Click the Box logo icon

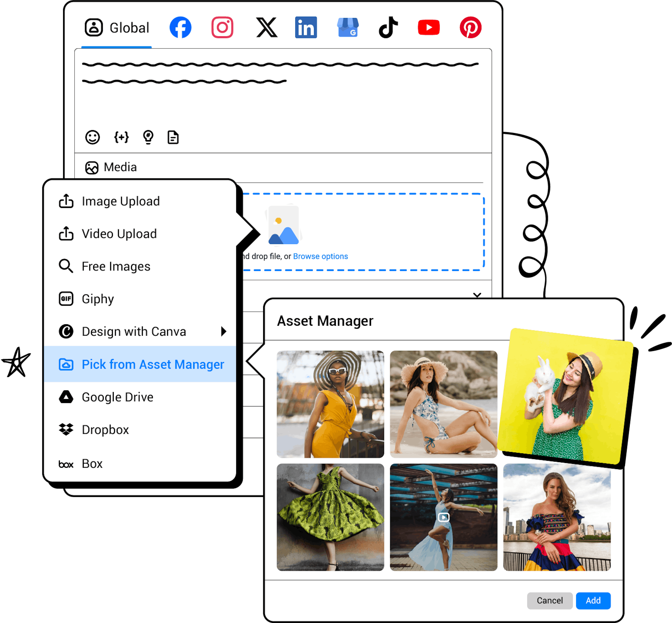66,465
